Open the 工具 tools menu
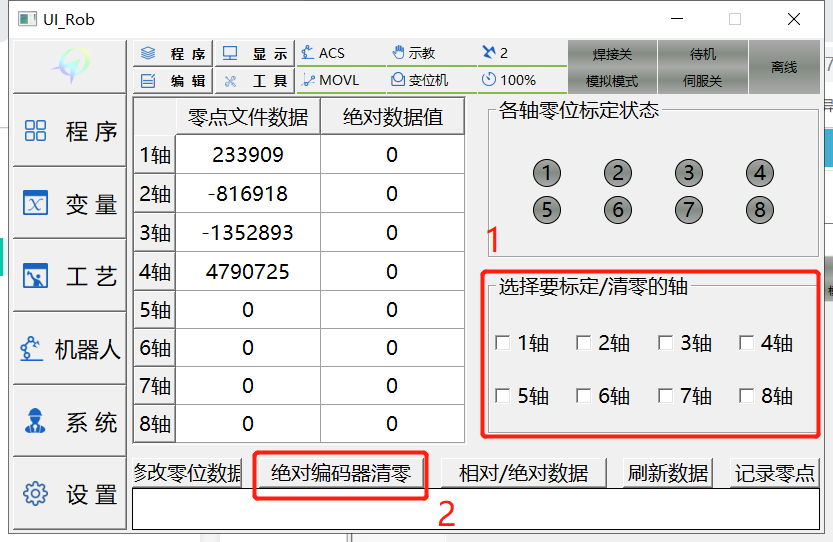The width and height of the screenshot is (833, 542). click(254, 81)
